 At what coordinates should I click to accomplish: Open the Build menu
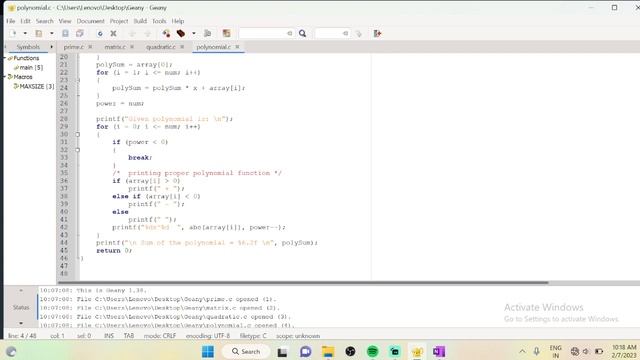(140, 21)
